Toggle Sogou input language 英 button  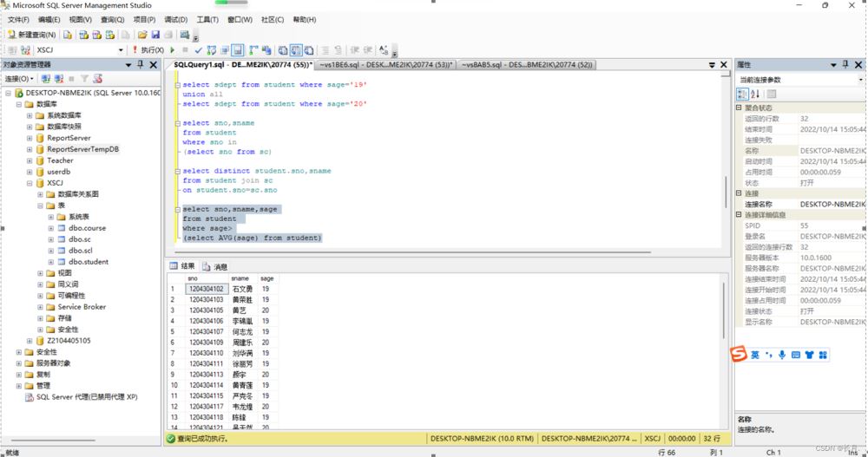tap(755, 355)
